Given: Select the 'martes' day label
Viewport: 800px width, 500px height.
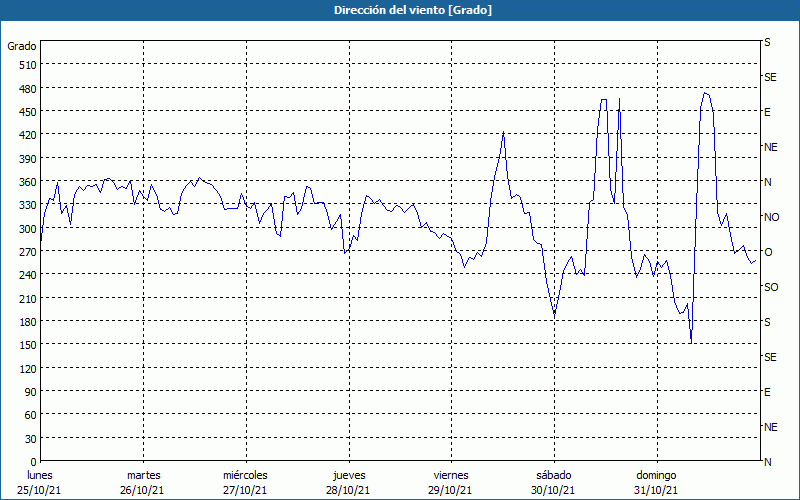Looking at the screenshot, I should (x=144, y=475).
